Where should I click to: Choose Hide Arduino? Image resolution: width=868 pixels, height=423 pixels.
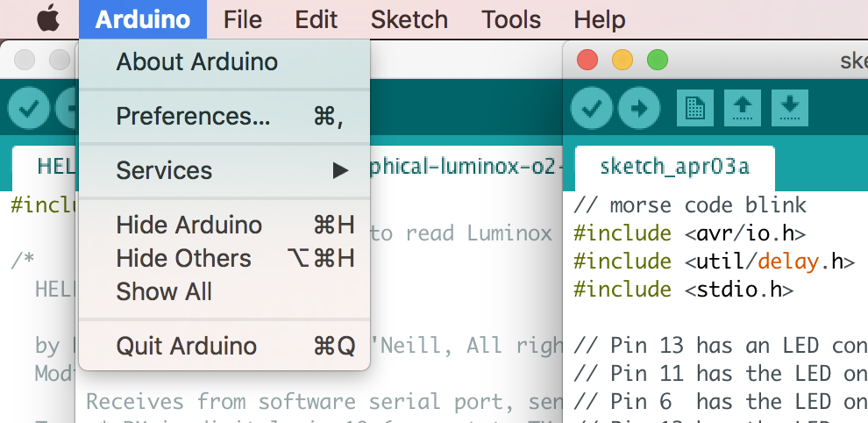coord(189,225)
